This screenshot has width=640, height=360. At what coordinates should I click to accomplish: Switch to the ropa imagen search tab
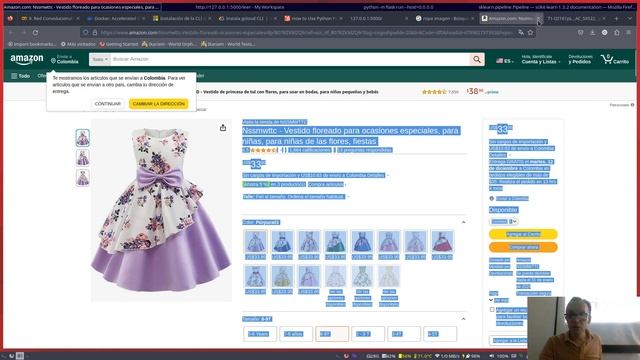pos(444,18)
